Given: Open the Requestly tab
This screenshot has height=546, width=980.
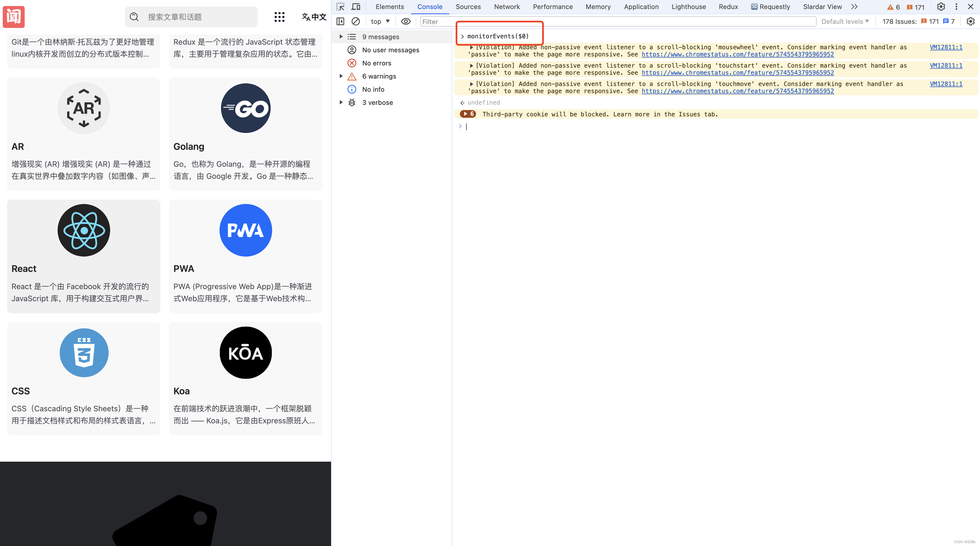Looking at the screenshot, I should [x=770, y=7].
